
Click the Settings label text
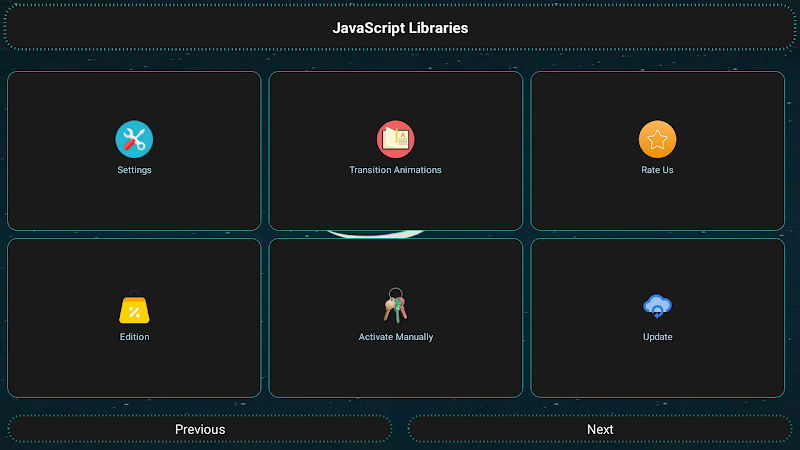tap(134, 170)
